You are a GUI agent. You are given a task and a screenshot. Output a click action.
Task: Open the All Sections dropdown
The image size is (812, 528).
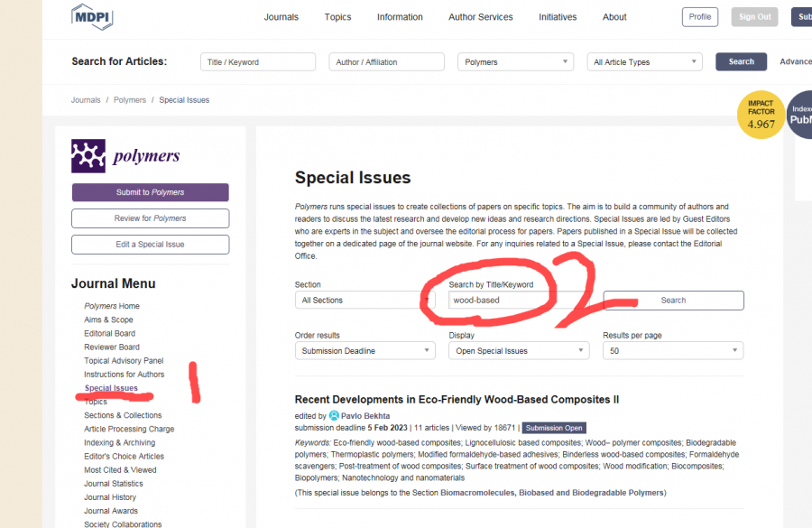[x=364, y=300]
